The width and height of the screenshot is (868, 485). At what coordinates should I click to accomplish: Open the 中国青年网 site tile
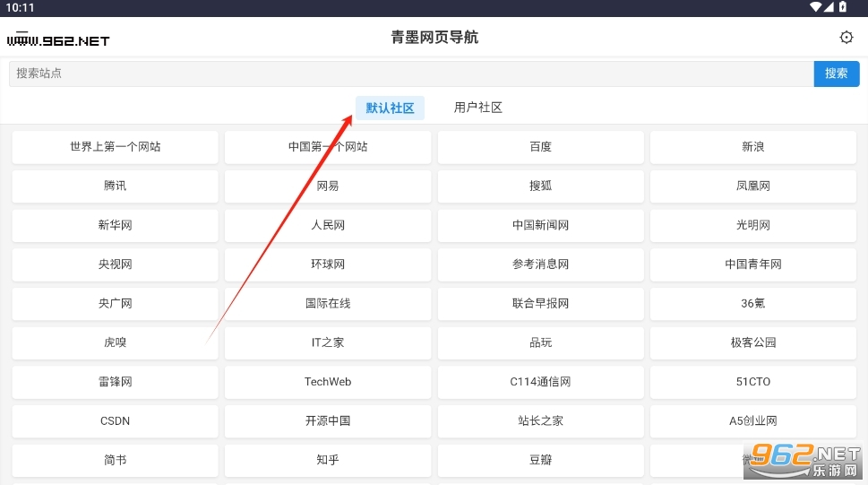(x=752, y=264)
